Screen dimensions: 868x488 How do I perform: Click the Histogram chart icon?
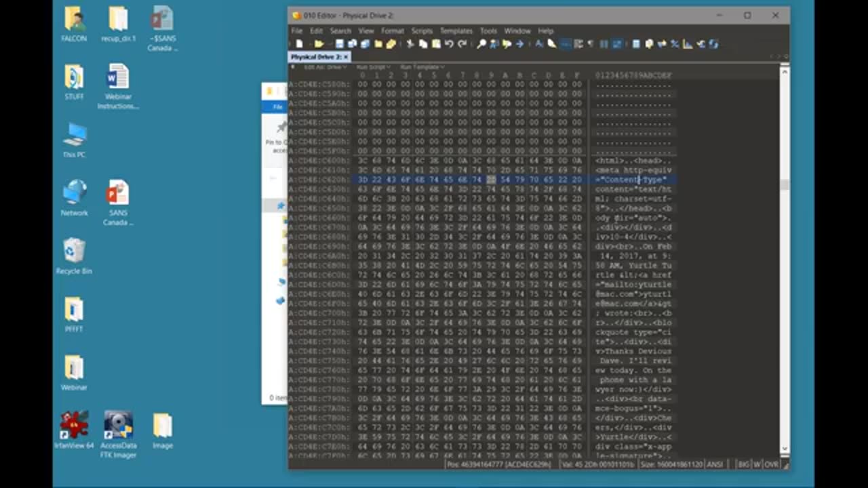pyautogui.click(x=687, y=44)
